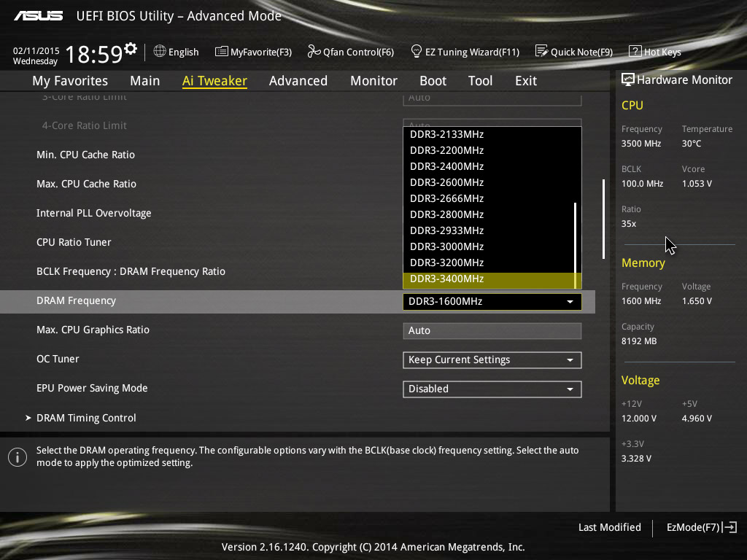Click the Quick Note(F9) label
Viewport: 747px width, 560px height.
[x=581, y=52]
